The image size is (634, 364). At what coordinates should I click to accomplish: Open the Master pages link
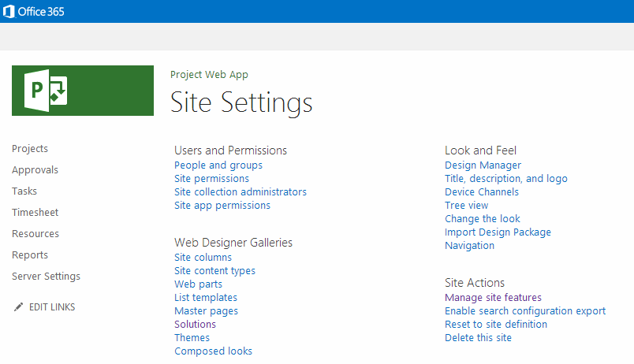[207, 311]
